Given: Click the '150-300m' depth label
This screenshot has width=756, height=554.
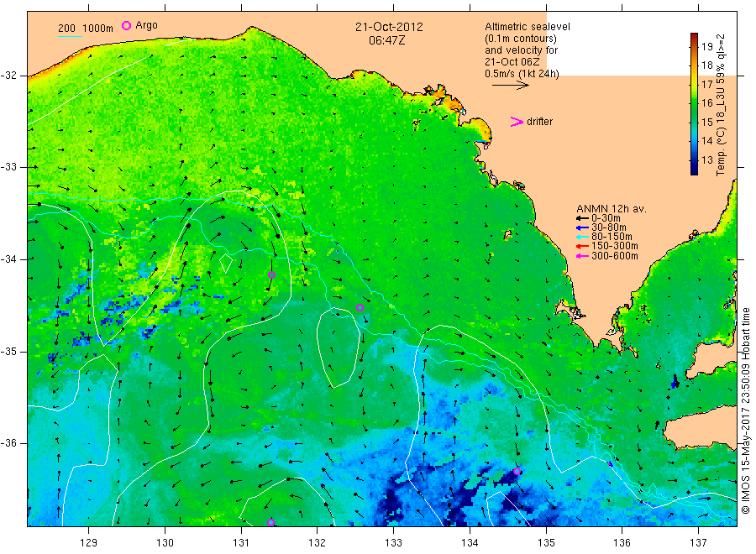Looking at the screenshot, I should pos(615,247).
